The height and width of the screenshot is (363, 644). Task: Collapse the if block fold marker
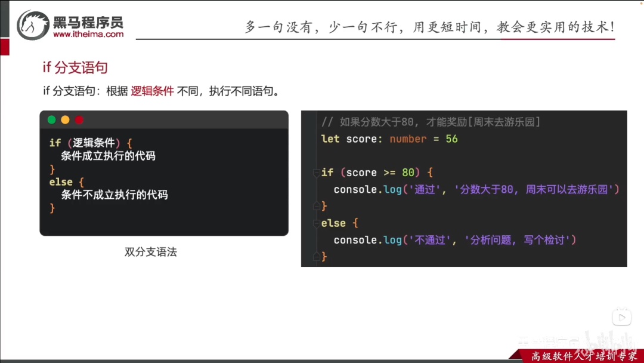click(316, 173)
